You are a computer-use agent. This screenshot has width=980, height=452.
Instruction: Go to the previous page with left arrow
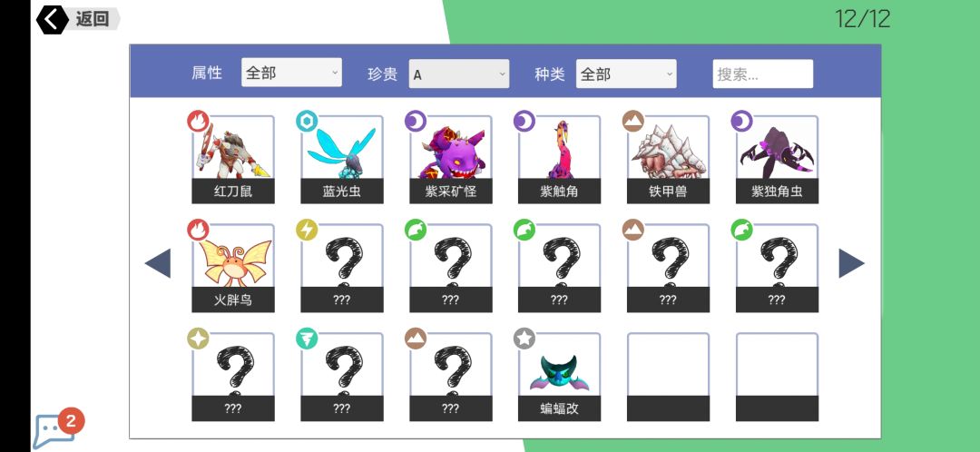[158, 263]
